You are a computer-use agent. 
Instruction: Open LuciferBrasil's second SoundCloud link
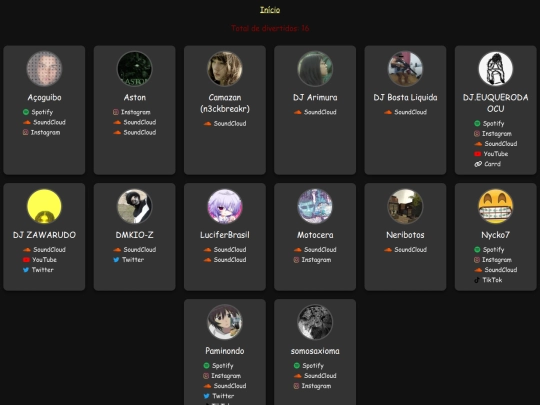click(x=225, y=260)
